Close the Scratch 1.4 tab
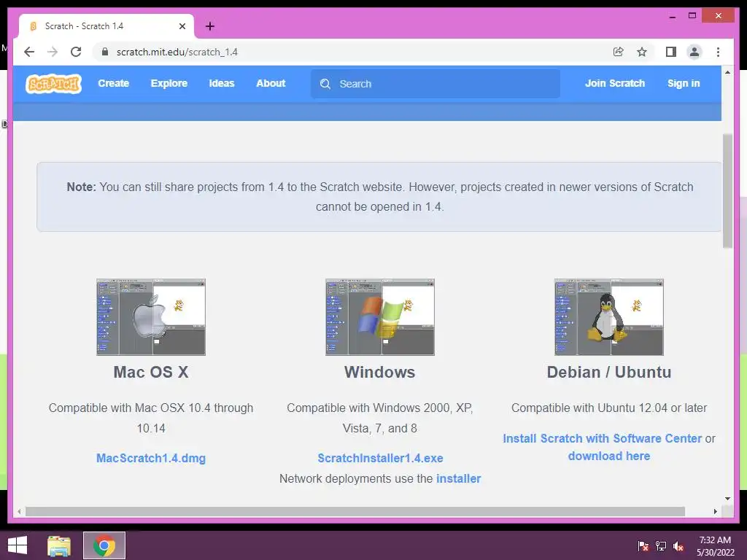Screen dimensions: 747x560 click(182, 26)
